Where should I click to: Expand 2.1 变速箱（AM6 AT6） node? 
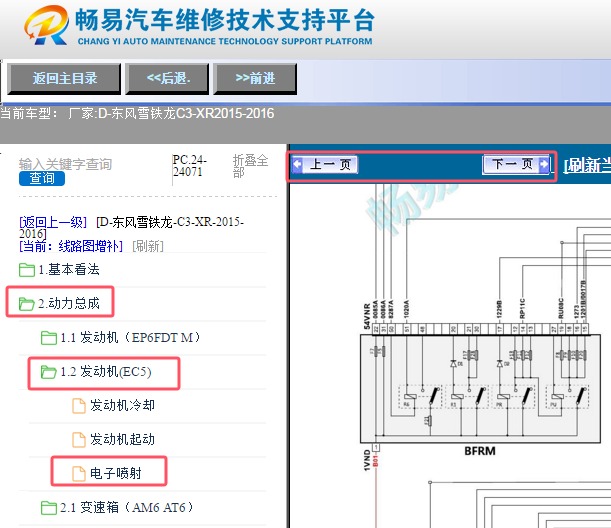pos(127,508)
